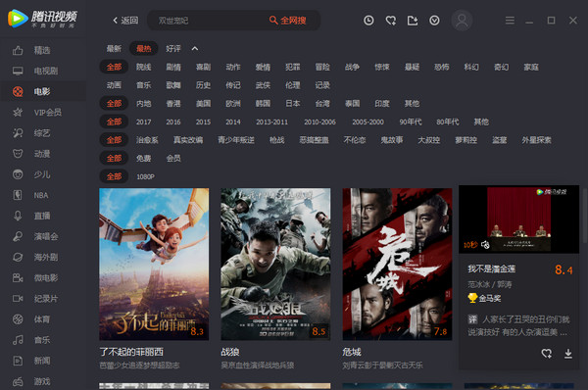The width and height of the screenshot is (588, 390).
Task: Open 微电影 in sidebar
Action: 46,278
